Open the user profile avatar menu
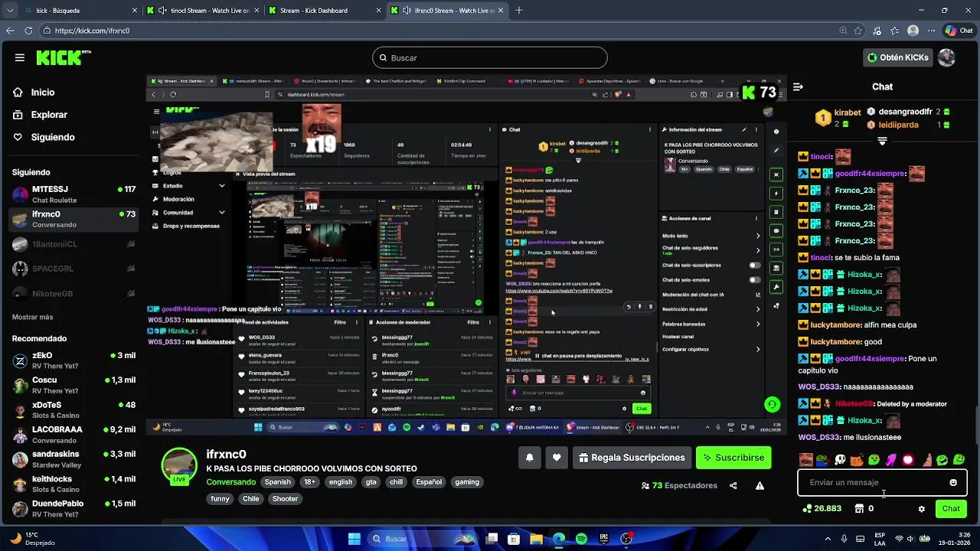 pyautogui.click(x=946, y=57)
